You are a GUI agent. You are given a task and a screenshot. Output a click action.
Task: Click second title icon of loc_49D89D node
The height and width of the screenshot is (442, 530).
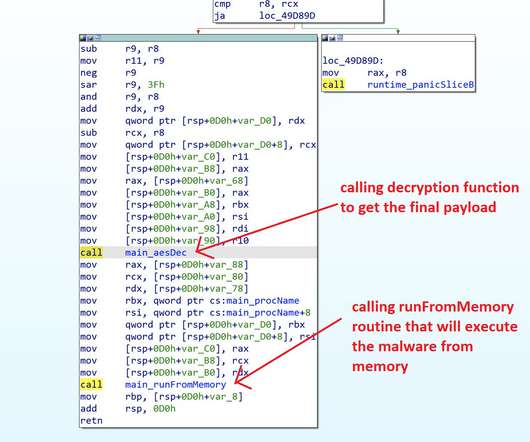(333, 38)
